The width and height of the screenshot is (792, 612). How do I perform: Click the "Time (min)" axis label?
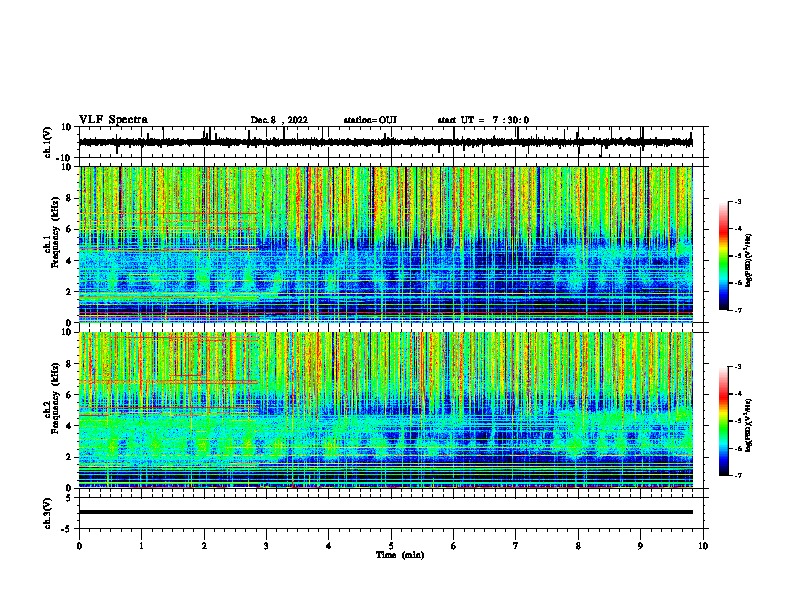(x=400, y=555)
